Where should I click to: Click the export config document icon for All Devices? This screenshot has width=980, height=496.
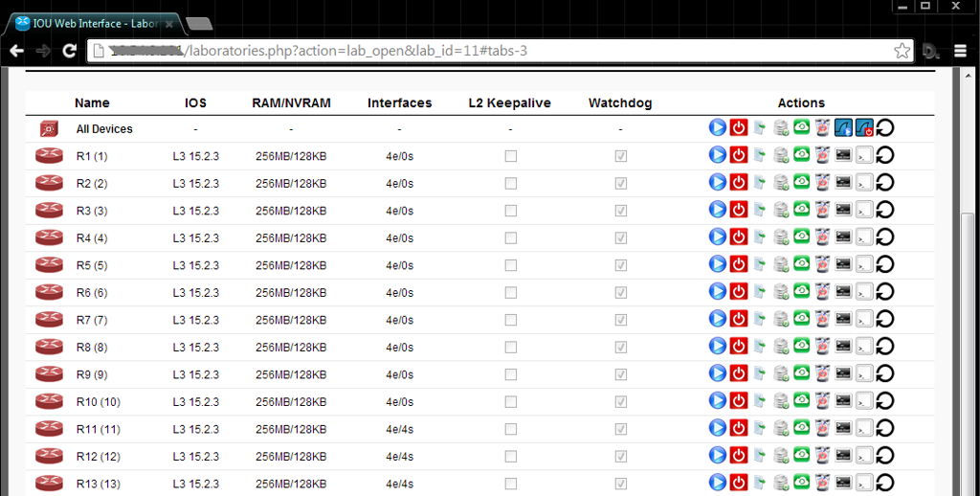[x=759, y=127]
